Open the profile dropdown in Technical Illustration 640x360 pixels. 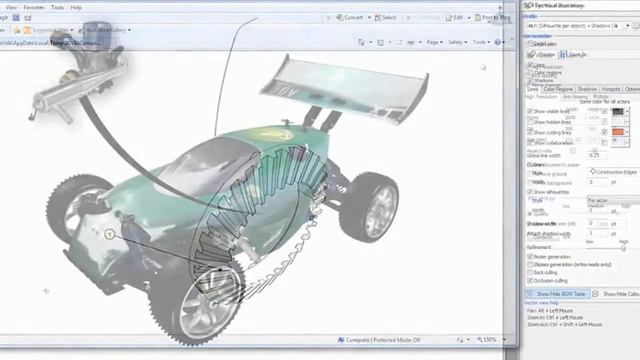pyautogui.click(x=627, y=26)
